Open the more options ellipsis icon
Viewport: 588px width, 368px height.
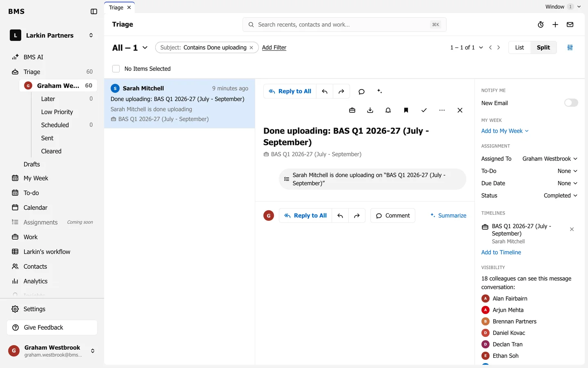click(442, 110)
